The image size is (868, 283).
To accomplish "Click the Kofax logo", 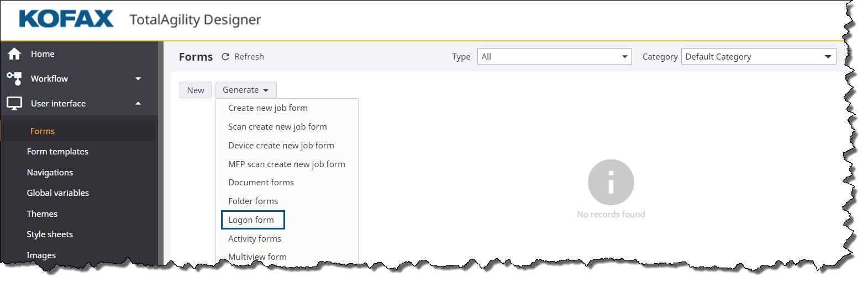I will tap(66, 19).
